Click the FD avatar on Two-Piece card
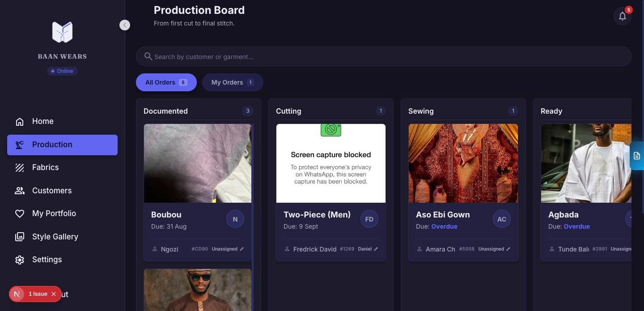 tap(369, 219)
